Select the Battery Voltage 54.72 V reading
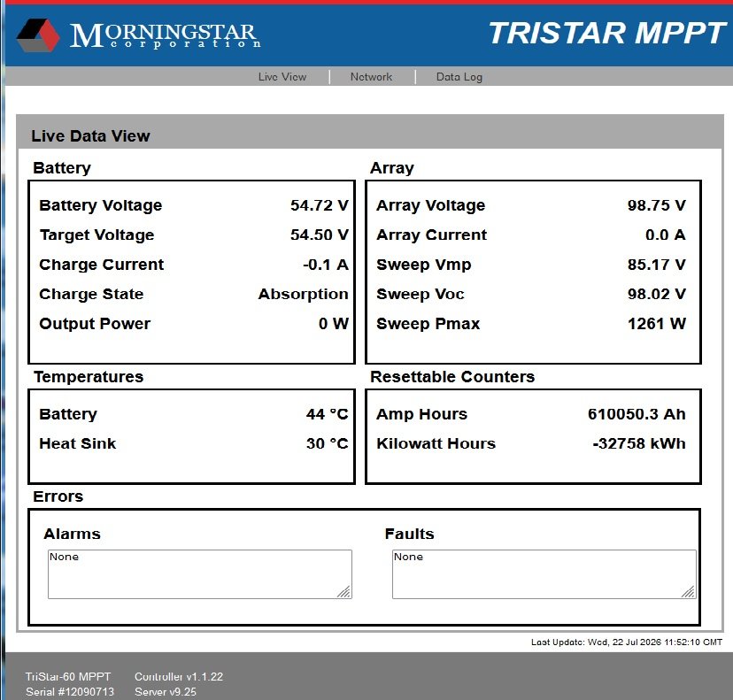This screenshot has height=700, width=733. coord(320,205)
